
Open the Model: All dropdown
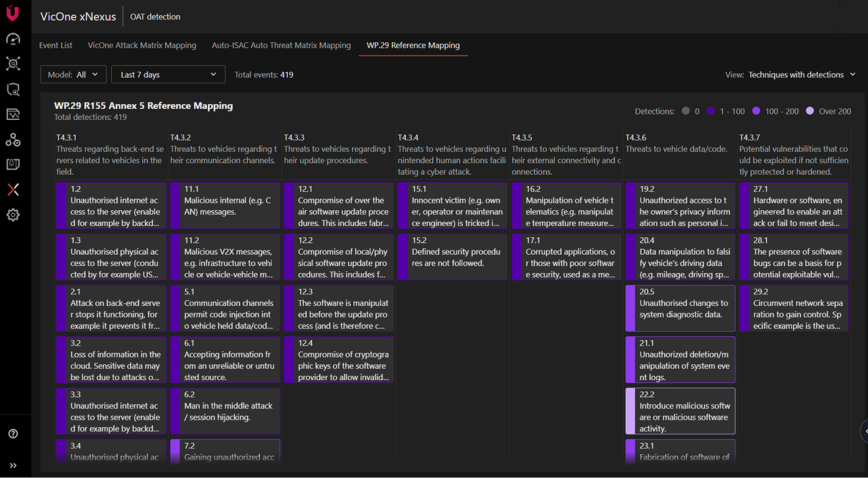point(73,75)
